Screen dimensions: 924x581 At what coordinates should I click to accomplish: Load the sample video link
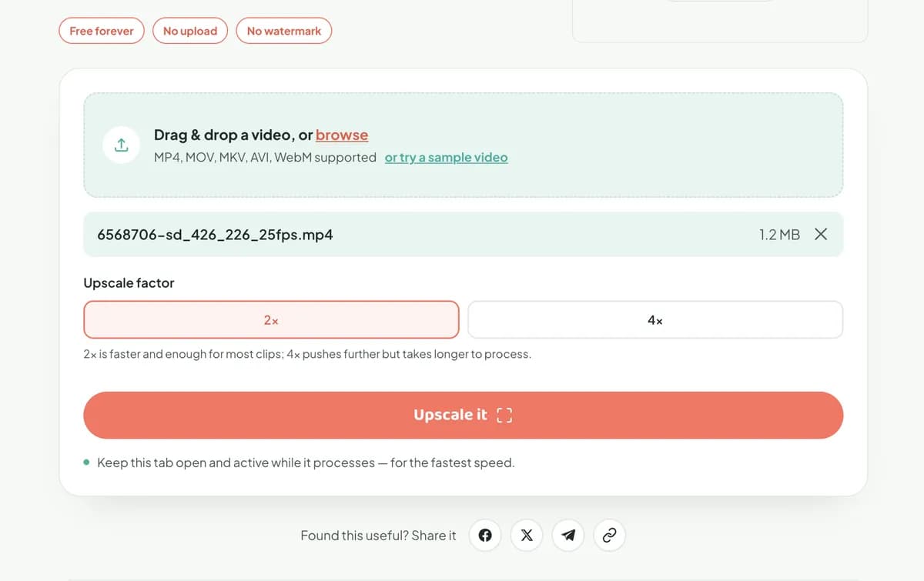pos(447,157)
